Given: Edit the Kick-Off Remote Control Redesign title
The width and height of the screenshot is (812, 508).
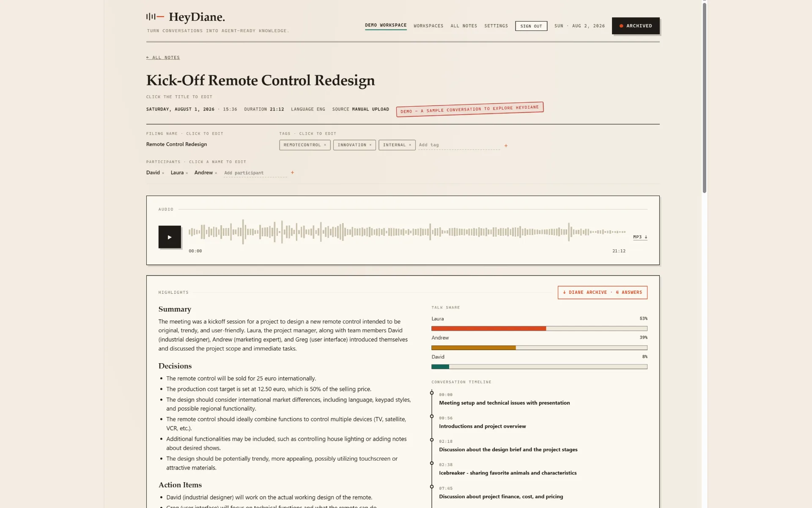Looking at the screenshot, I should [x=261, y=80].
